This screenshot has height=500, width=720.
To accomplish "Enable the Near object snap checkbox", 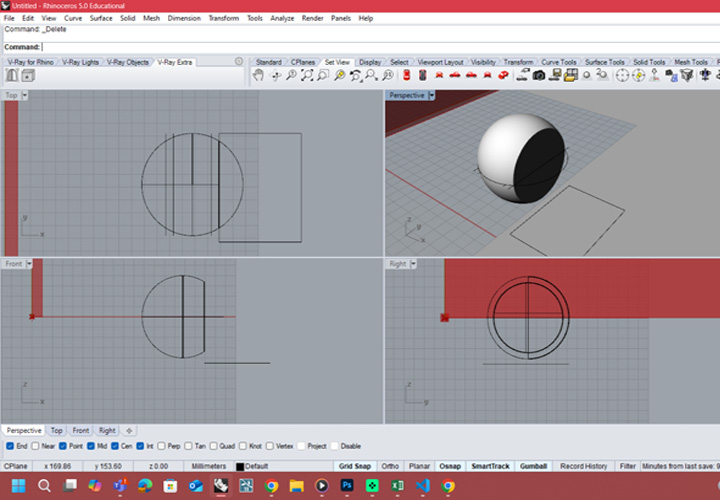I will [x=37, y=446].
